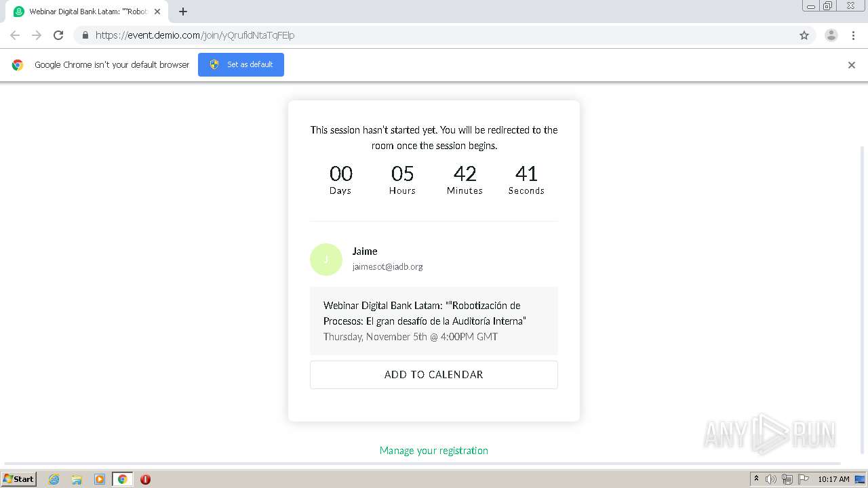Image resolution: width=868 pixels, height=488 pixels.
Task: Click the Hours countdown value 05
Action: (x=402, y=174)
